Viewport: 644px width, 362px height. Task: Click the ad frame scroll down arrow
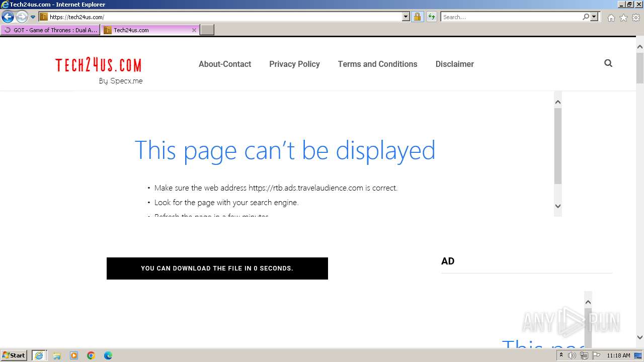pos(557,206)
